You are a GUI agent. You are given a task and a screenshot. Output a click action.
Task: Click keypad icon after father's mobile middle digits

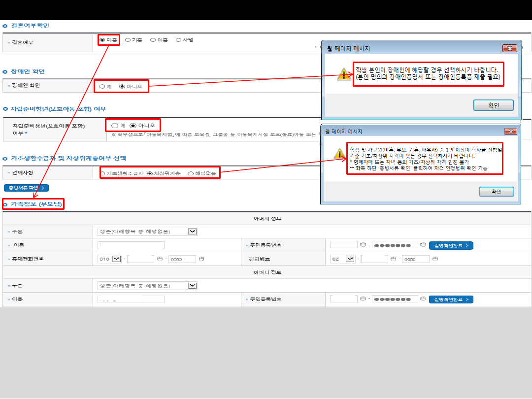159,259
